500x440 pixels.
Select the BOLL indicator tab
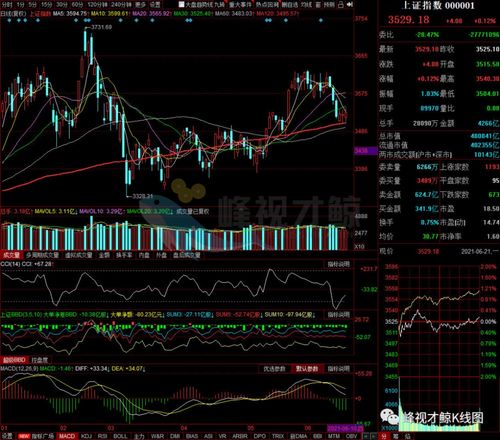point(120,436)
